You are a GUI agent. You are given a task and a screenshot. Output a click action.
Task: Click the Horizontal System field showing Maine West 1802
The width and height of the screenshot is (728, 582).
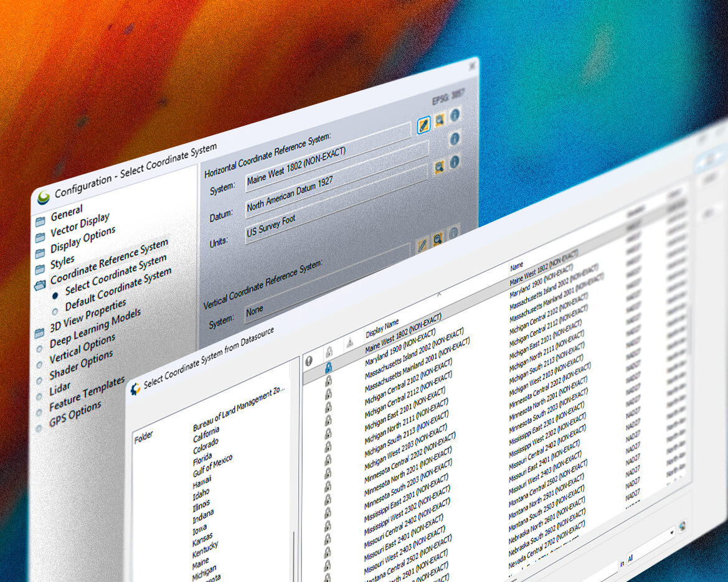click(x=328, y=157)
